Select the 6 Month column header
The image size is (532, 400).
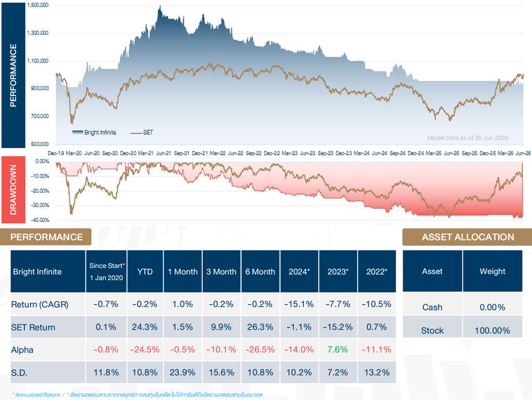[x=260, y=271]
